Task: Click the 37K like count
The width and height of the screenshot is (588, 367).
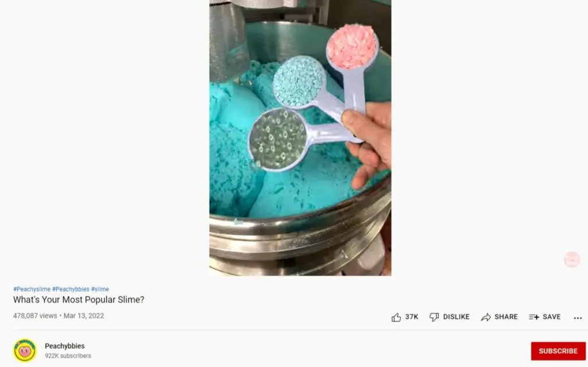Action: pos(411,316)
